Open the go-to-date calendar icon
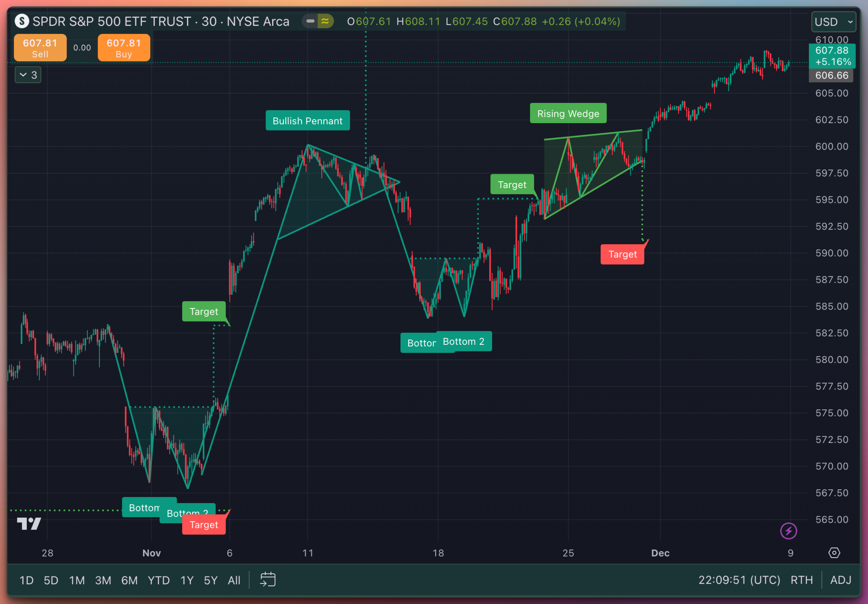The image size is (868, 604). pyautogui.click(x=268, y=579)
